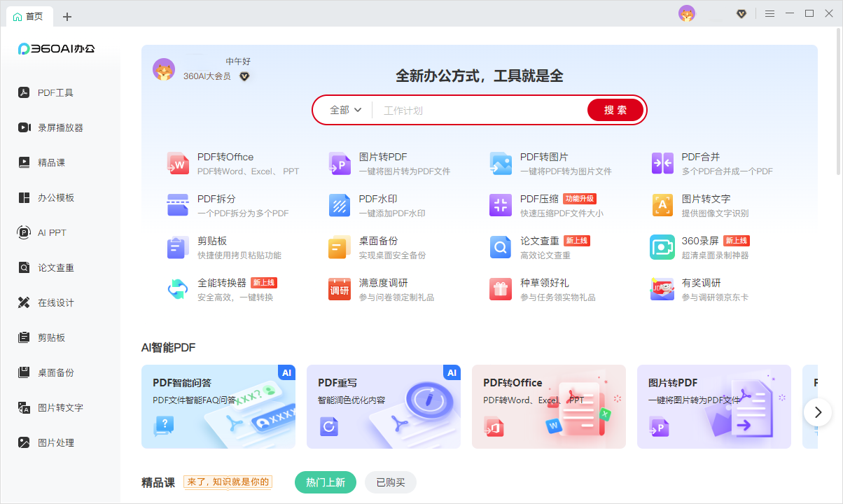The width and height of the screenshot is (843, 504).
Task: Launch the PDF合并 merge tool icon
Action: point(662,163)
